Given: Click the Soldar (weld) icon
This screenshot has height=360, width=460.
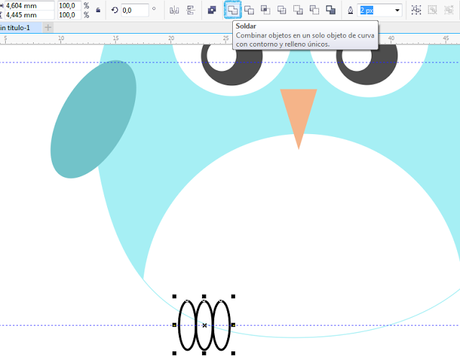Looking at the screenshot, I should coord(232,10).
